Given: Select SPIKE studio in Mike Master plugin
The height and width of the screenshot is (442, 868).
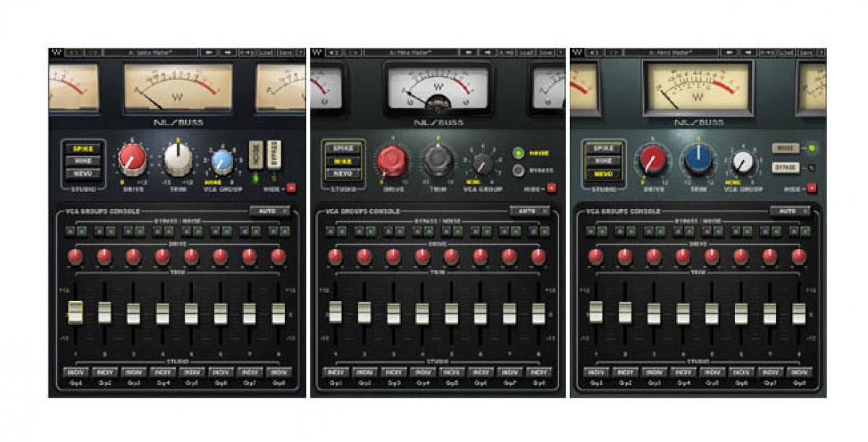Looking at the screenshot, I should click(x=344, y=148).
